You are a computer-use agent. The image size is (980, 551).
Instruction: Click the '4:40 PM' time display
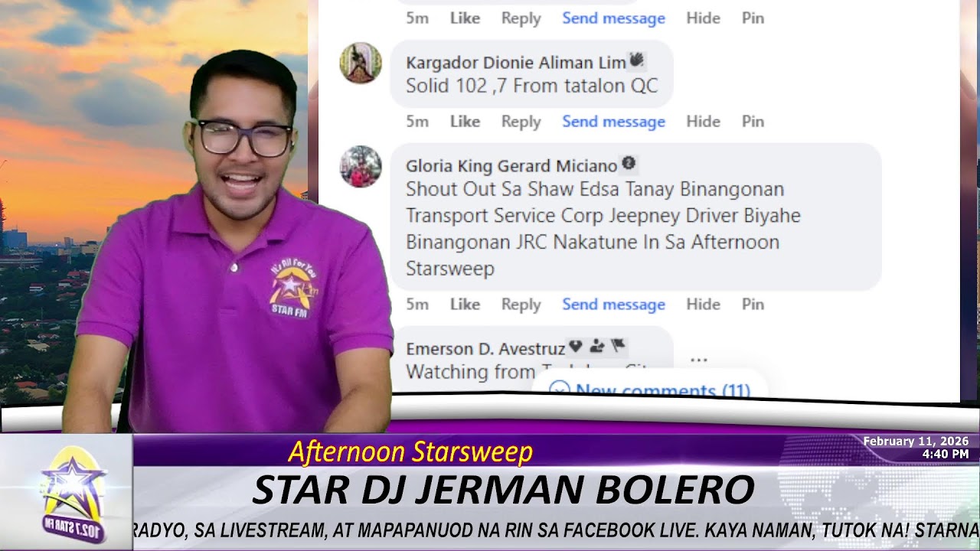click(x=945, y=454)
